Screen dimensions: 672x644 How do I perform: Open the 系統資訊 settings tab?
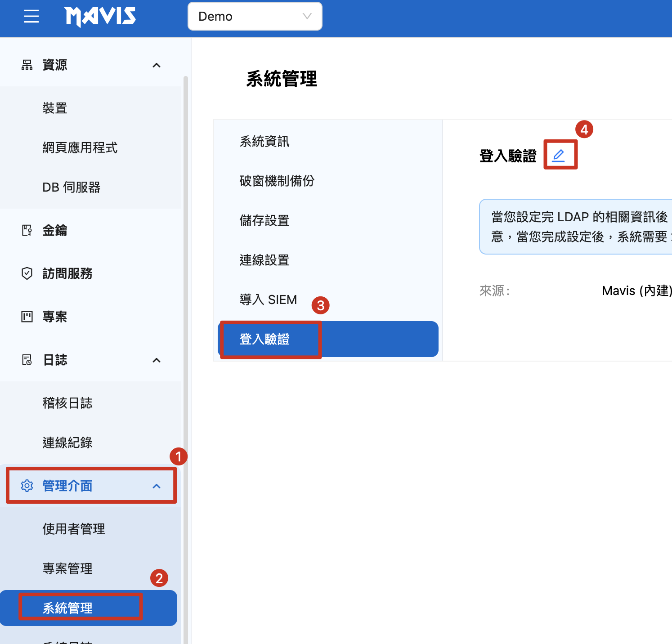point(264,142)
